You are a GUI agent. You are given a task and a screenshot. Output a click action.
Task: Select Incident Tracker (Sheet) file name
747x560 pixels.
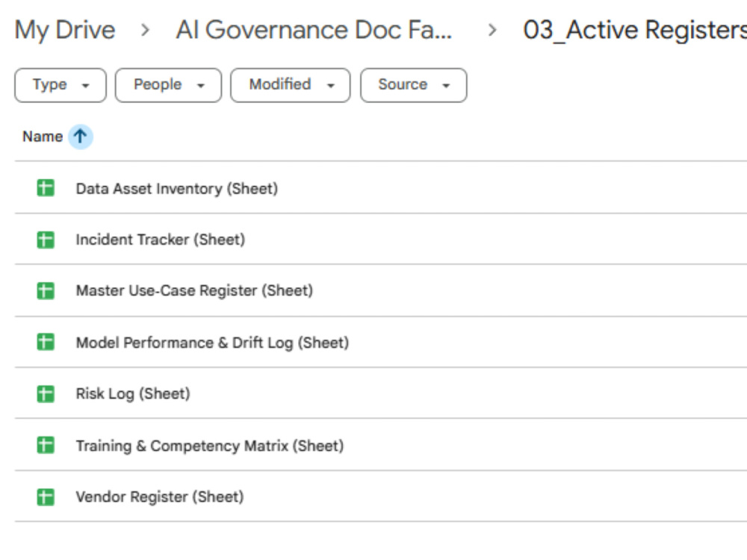(x=161, y=240)
